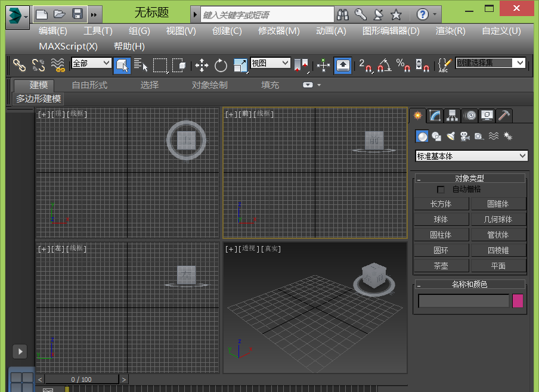This screenshot has height=392, width=539.
Task: Toggle Keyboard Shortcut Override button
Action: click(x=343, y=66)
